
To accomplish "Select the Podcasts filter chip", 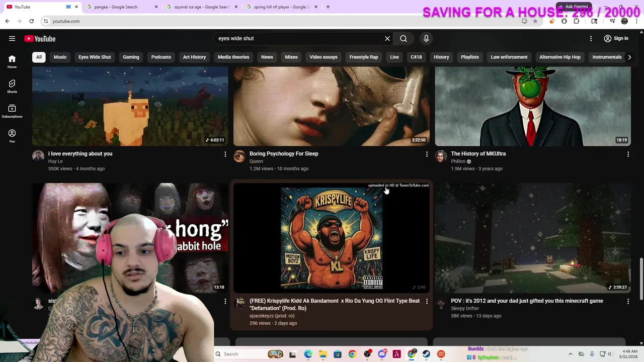I will coord(161,57).
